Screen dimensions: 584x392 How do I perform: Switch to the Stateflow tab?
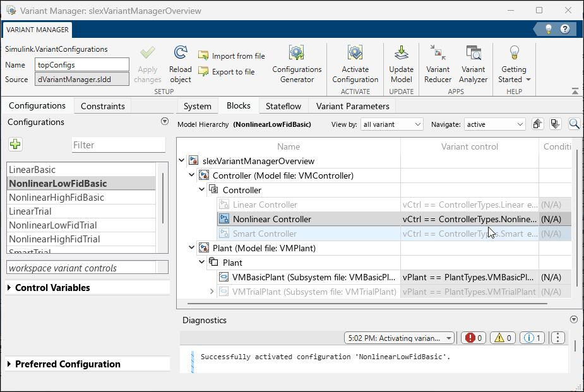point(283,106)
